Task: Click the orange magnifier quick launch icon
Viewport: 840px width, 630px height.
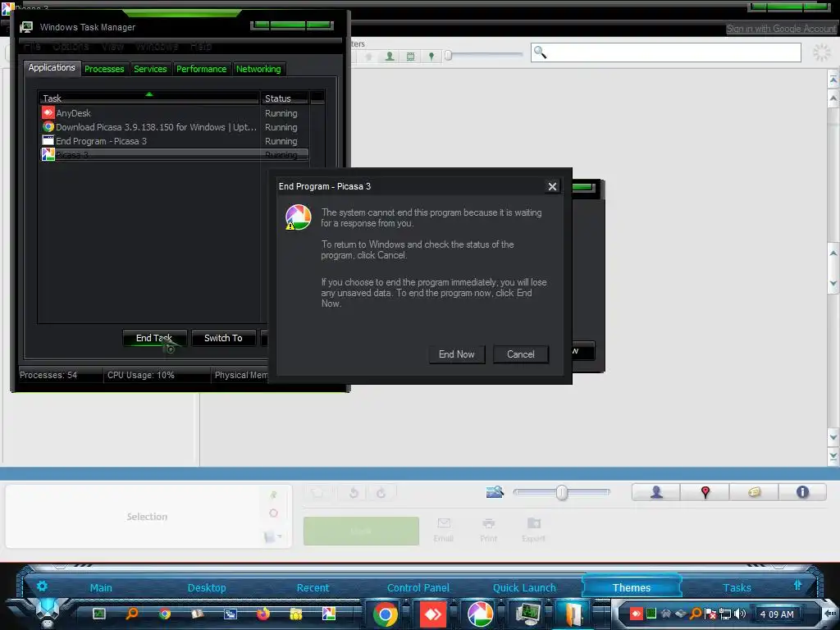Action: click(132, 614)
